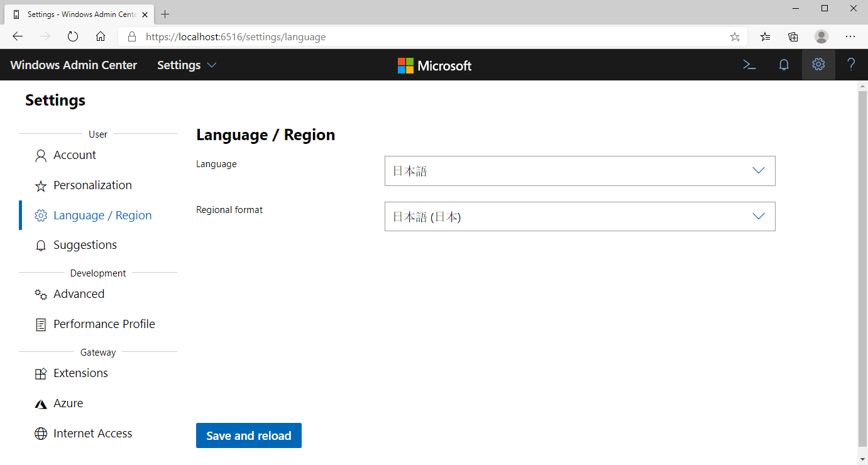Image resolution: width=868 pixels, height=465 pixels.
Task: Click the Extensions puzzle icon
Action: [x=40, y=373]
